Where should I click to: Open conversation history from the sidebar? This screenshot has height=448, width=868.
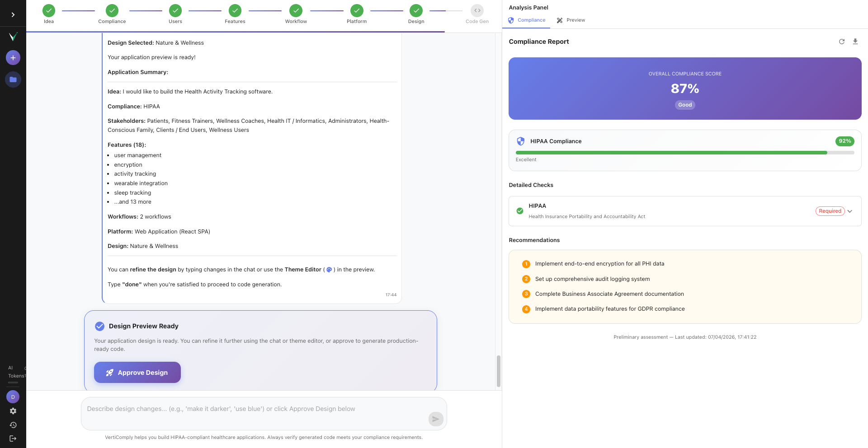(x=13, y=425)
